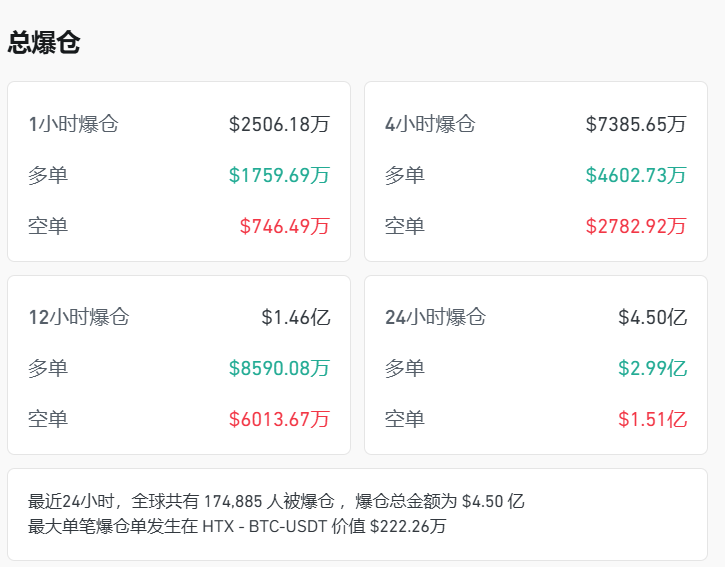Image resolution: width=725 pixels, height=567 pixels.
Task: Select the 1小时爆仓 card label
Action: click(73, 125)
